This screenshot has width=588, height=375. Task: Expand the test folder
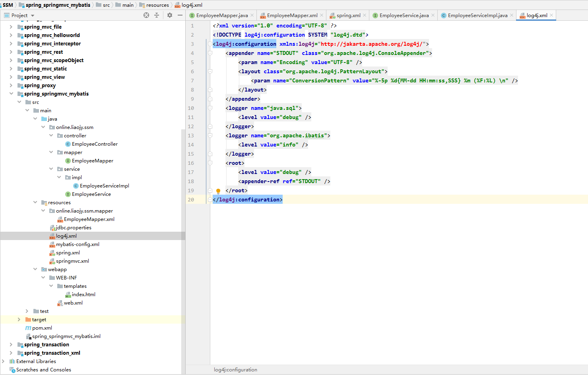(x=27, y=311)
